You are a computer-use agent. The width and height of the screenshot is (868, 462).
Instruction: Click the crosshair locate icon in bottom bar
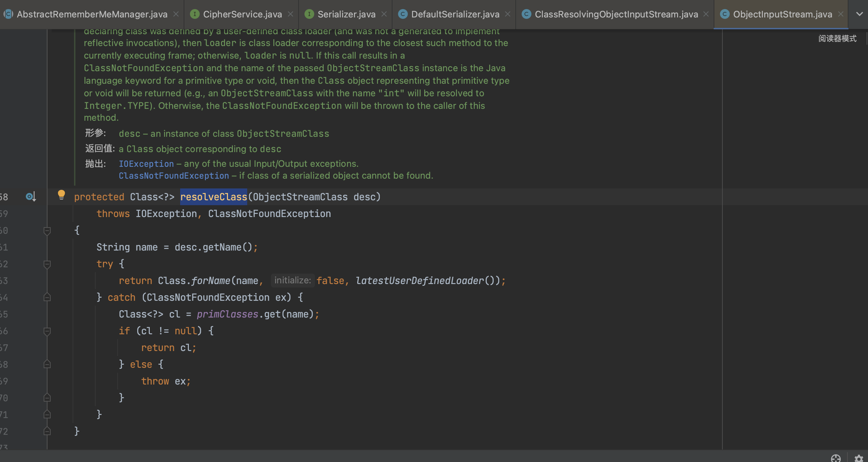click(x=836, y=459)
